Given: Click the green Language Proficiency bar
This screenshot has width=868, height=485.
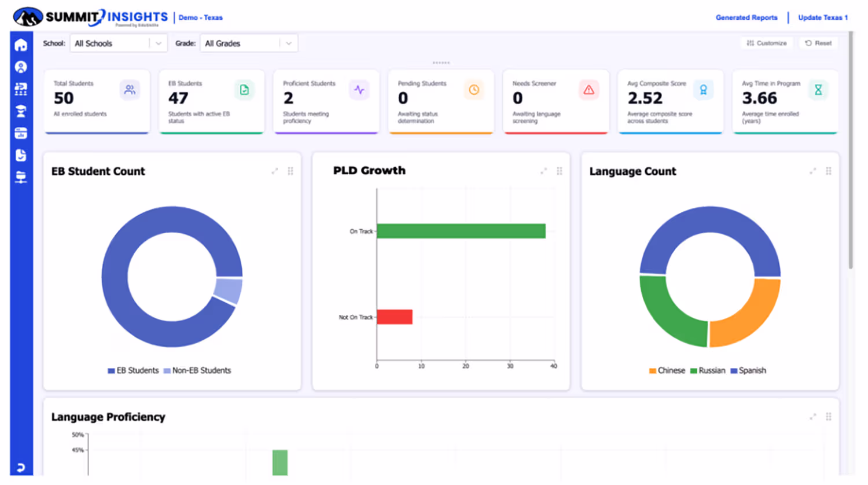Looking at the screenshot, I should tap(280, 462).
